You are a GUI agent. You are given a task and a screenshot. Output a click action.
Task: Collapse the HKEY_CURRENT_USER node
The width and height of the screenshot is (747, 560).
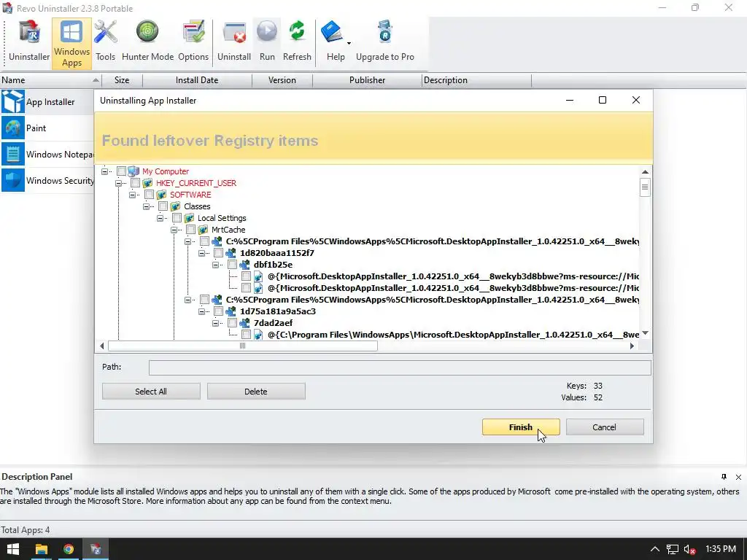(x=118, y=183)
